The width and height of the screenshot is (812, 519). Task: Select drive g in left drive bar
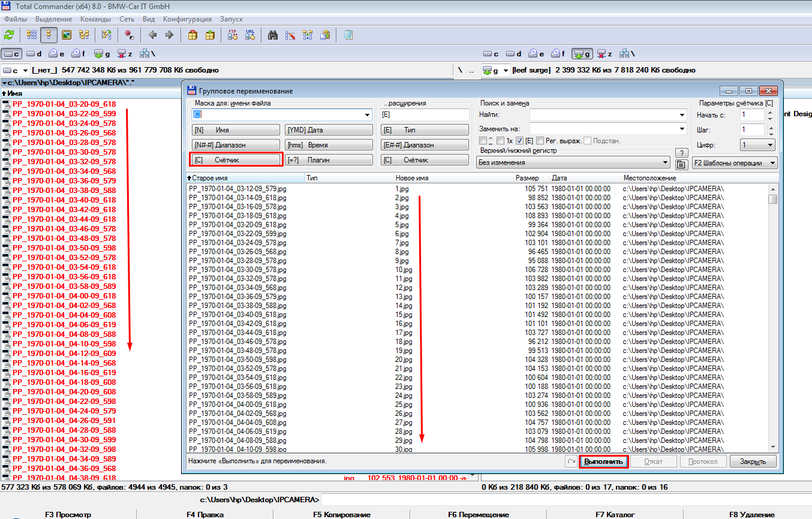click(x=101, y=54)
